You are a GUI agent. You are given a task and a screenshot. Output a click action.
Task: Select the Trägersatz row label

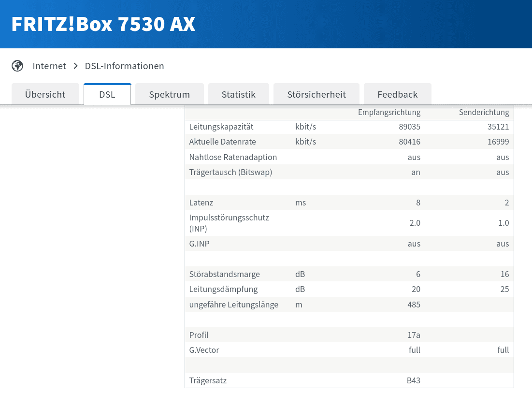click(208, 380)
